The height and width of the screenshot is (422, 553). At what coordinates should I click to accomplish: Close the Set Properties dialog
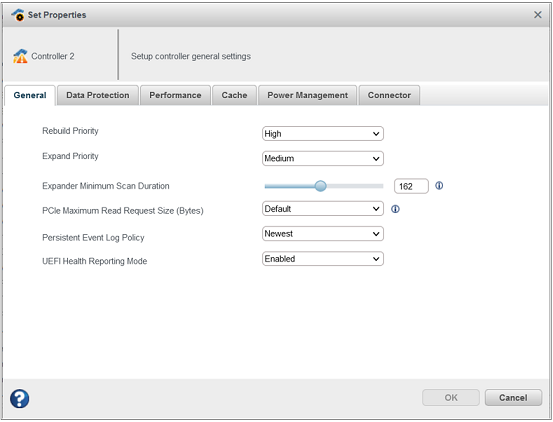537,15
